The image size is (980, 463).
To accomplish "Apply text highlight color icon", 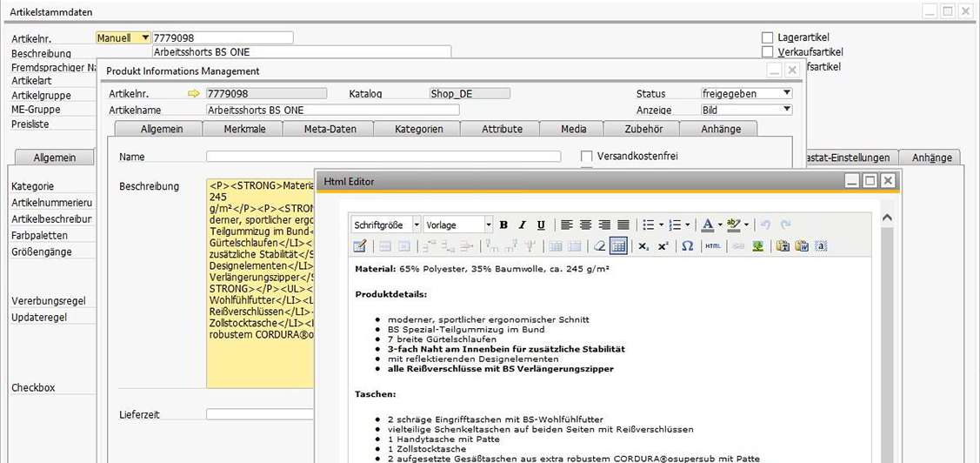I will coord(734,225).
